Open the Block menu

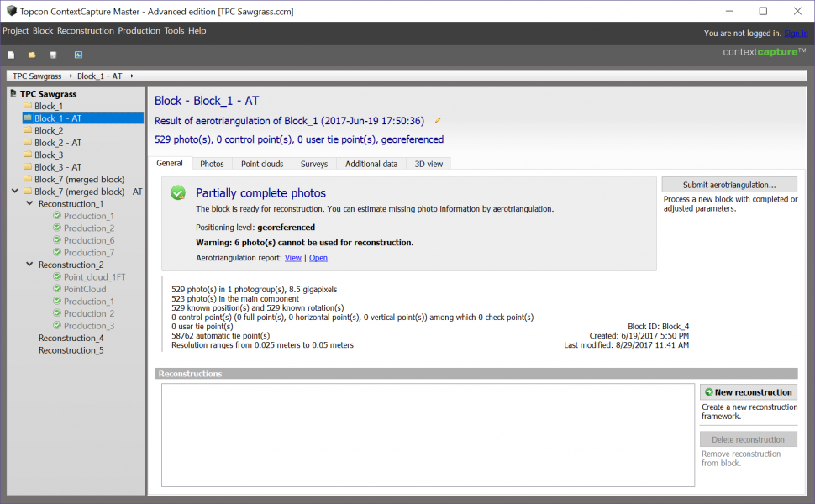[43, 30]
